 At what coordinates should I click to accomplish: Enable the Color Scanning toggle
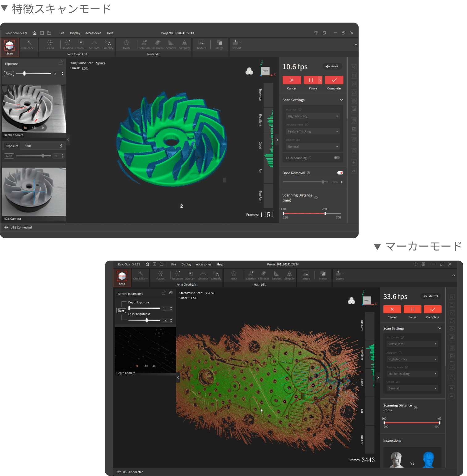click(337, 158)
